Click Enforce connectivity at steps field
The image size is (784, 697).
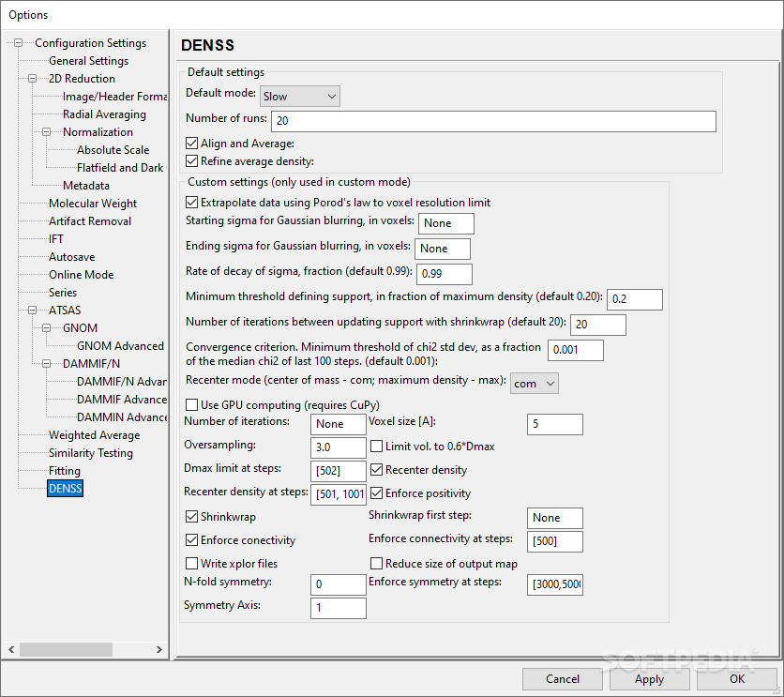coord(555,541)
